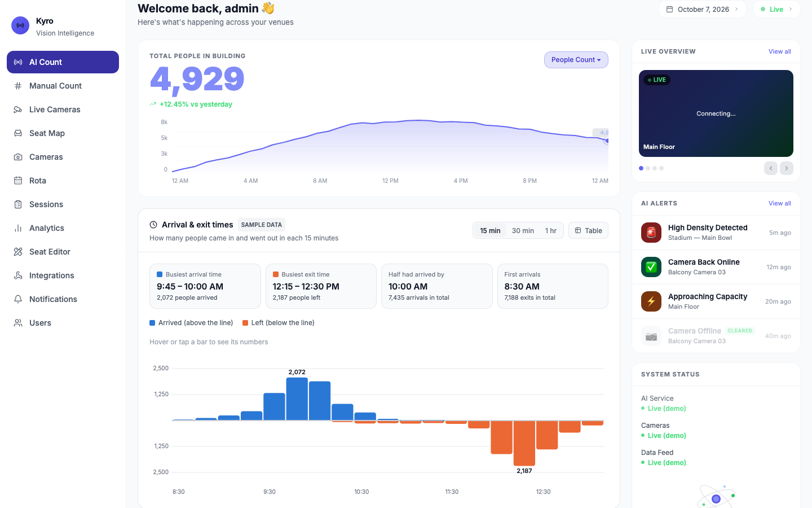Open the AI Count sidebar icon
812x508 pixels.
click(x=18, y=62)
